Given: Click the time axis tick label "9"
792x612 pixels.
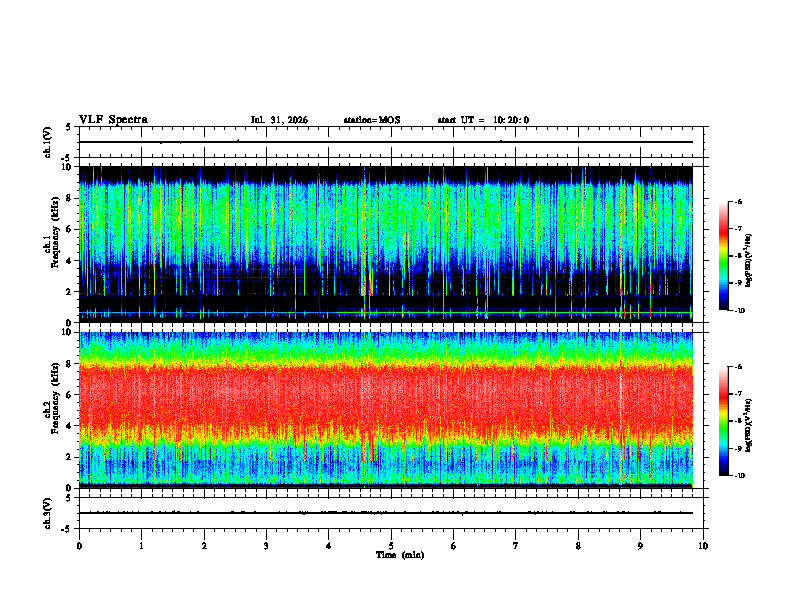Looking at the screenshot, I should coord(640,546).
